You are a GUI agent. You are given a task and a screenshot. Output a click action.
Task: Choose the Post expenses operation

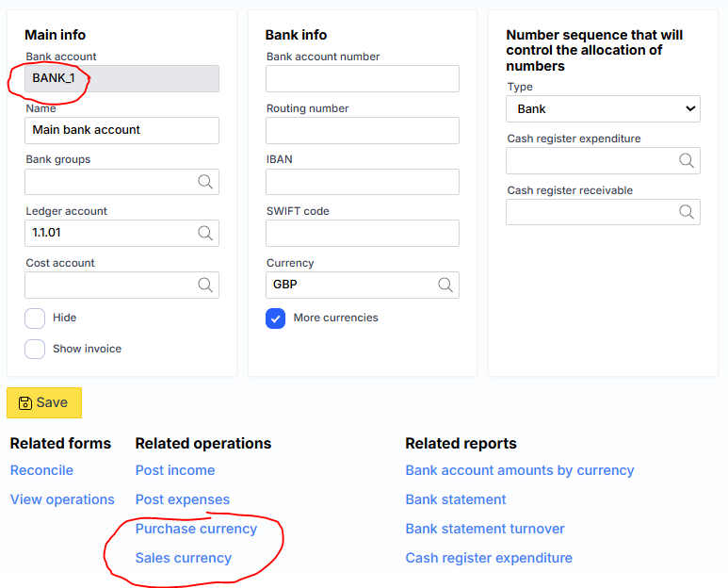183,499
